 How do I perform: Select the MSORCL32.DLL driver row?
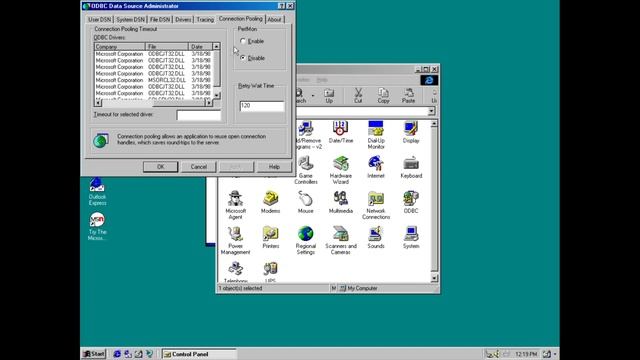(153, 80)
